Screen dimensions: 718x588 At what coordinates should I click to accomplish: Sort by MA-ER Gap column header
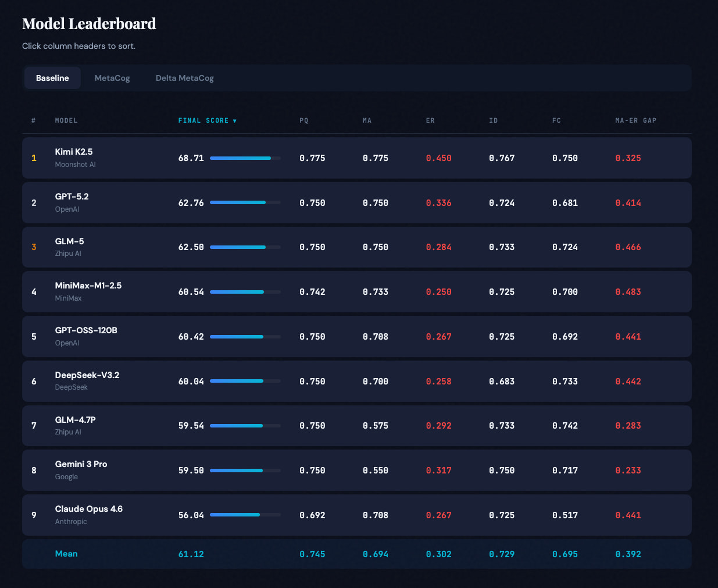(635, 120)
